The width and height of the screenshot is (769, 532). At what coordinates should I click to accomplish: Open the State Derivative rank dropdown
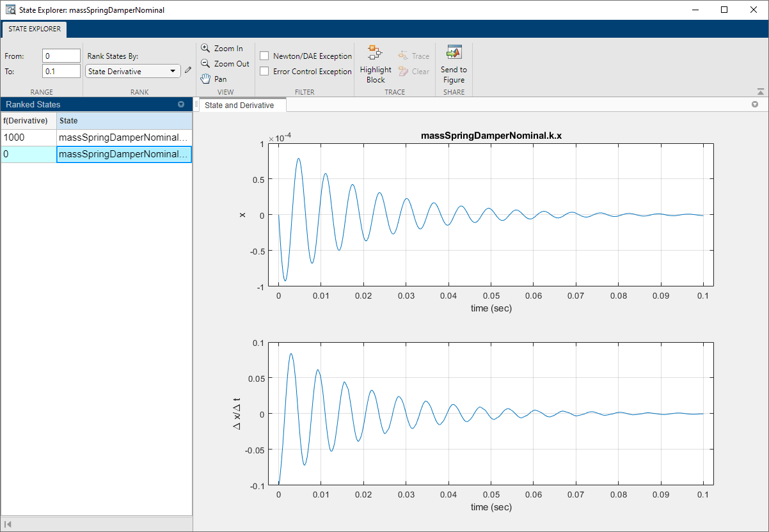click(133, 72)
